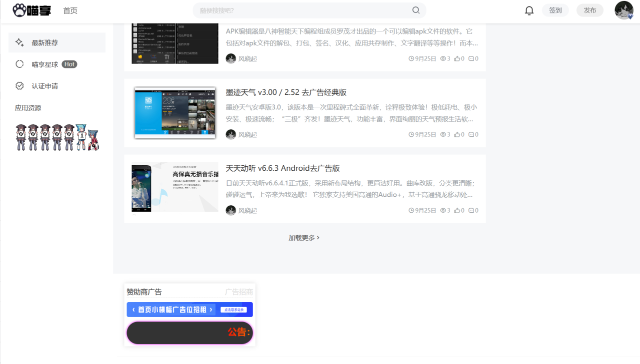The width and height of the screenshot is (640, 364).
Task: Click the search magnifier icon
Action: click(x=415, y=10)
